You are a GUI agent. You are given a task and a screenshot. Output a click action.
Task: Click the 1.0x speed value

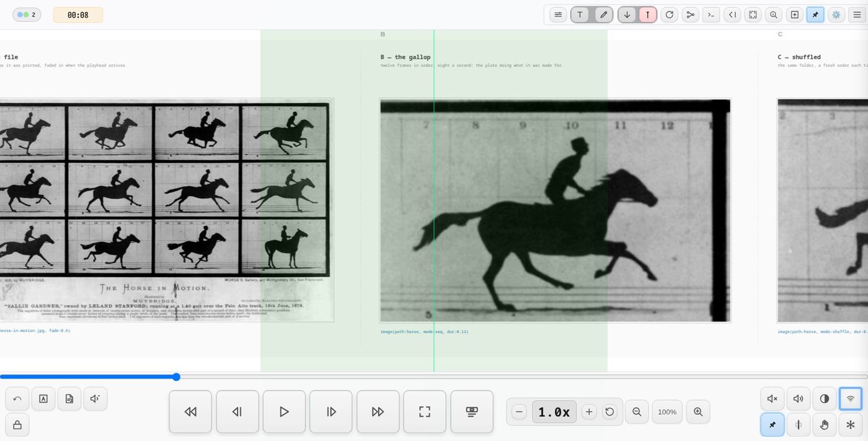pos(554,412)
